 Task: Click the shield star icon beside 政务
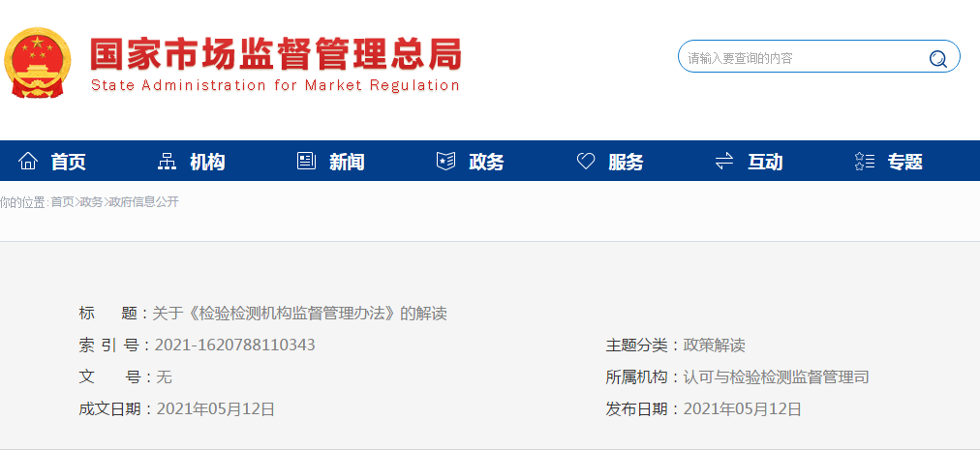(445, 162)
